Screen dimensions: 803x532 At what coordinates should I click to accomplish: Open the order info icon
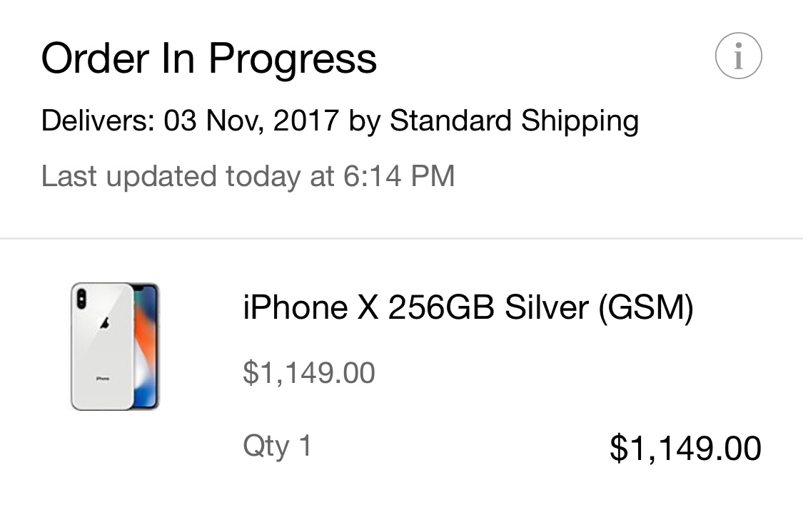point(738,56)
